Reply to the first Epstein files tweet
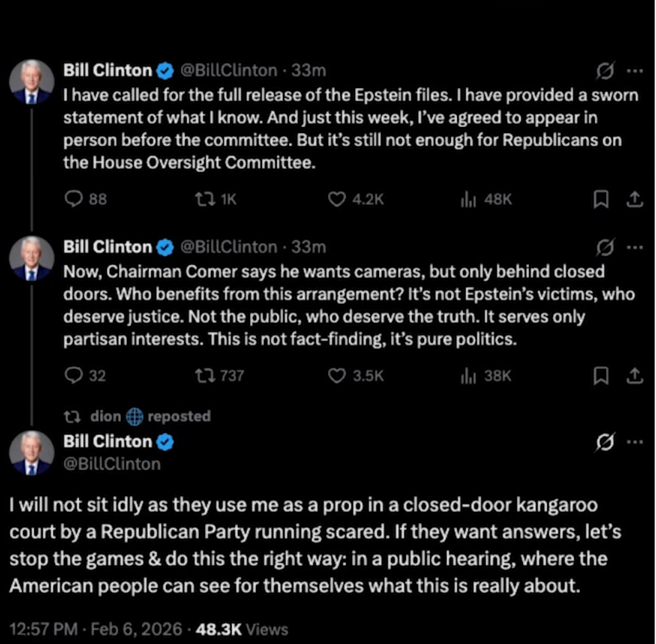The width and height of the screenshot is (656, 644). click(x=72, y=199)
